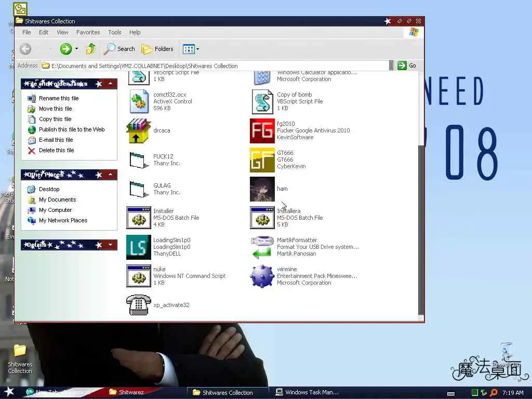Click Rename this file link
This screenshot has width=532, height=399.
tap(59, 98)
